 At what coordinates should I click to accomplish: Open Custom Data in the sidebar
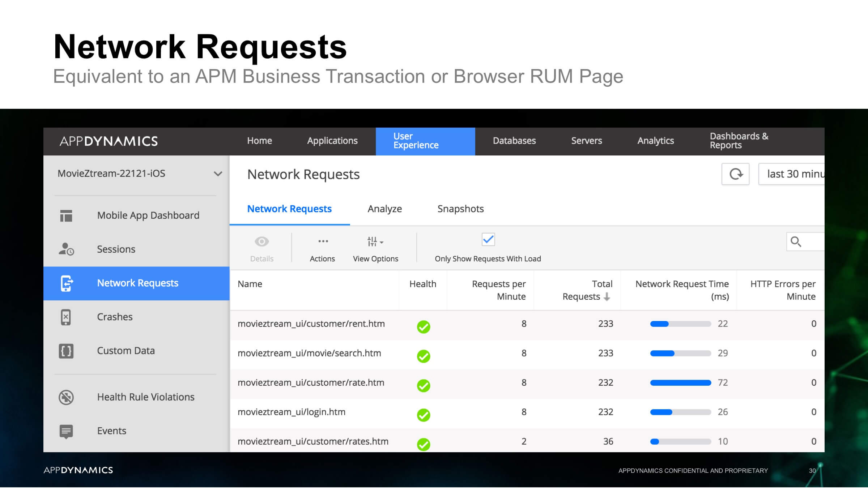(126, 351)
